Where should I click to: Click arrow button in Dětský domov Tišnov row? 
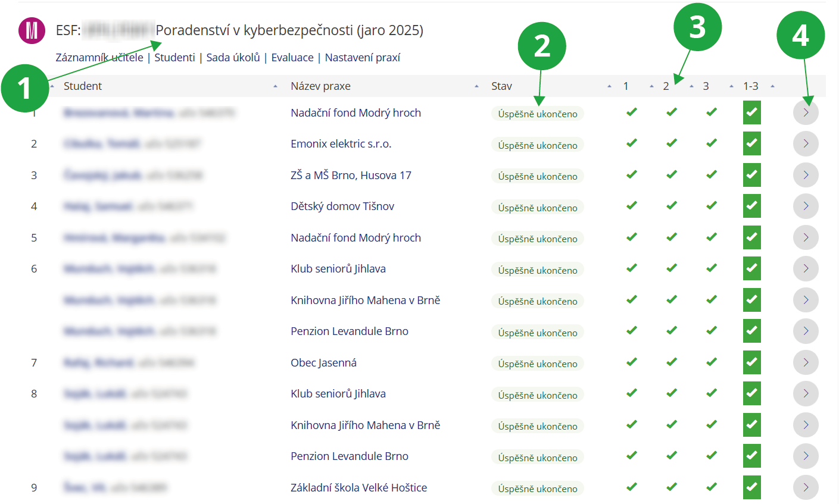(x=806, y=206)
